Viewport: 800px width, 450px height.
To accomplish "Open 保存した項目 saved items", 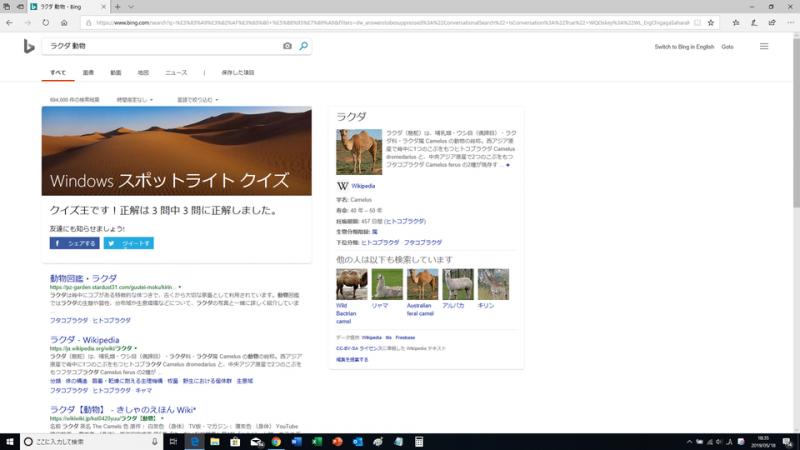I will tap(238, 72).
